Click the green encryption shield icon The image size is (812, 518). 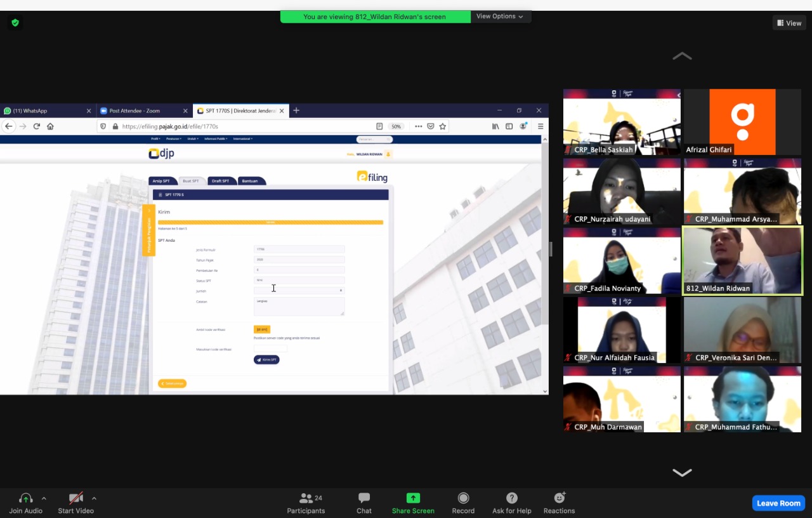pos(15,23)
